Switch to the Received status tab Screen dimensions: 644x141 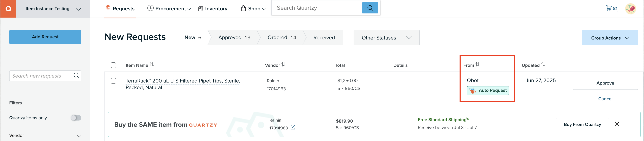click(x=324, y=38)
